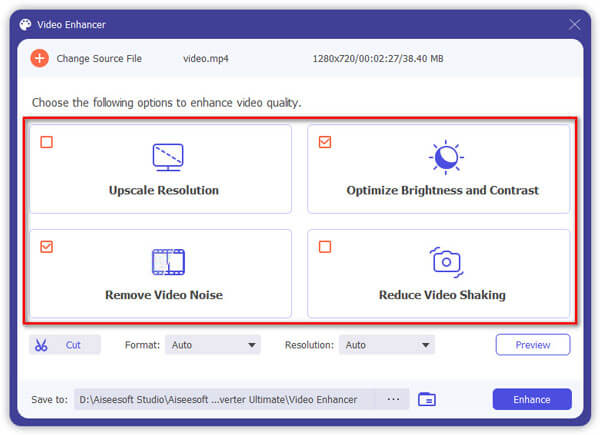Click the video.mp4 file name
The height and width of the screenshot is (435, 600).
click(206, 59)
